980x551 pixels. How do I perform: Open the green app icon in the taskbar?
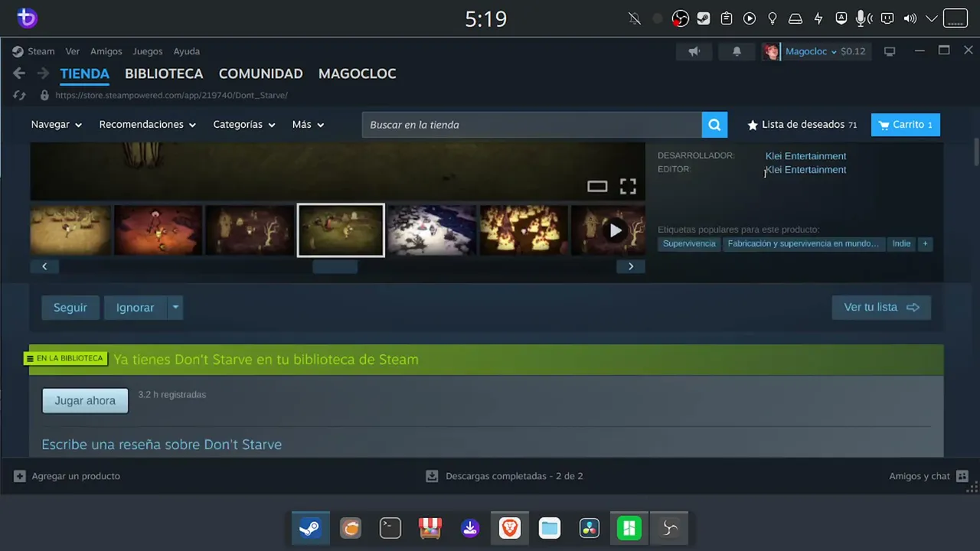(x=629, y=528)
